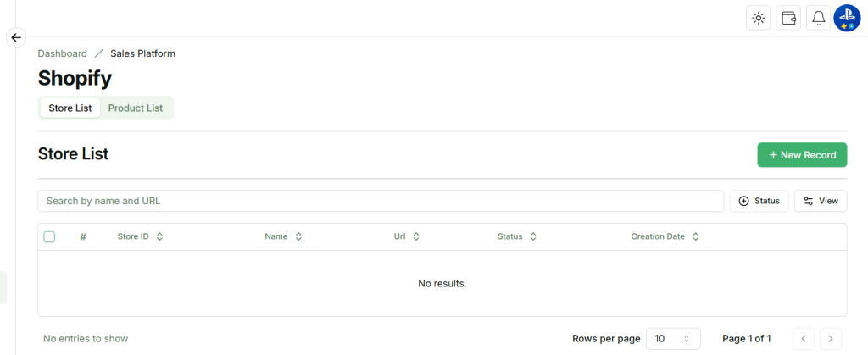Open the wallet icon in header
The image size is (868, 355).
tap(788, 18)
